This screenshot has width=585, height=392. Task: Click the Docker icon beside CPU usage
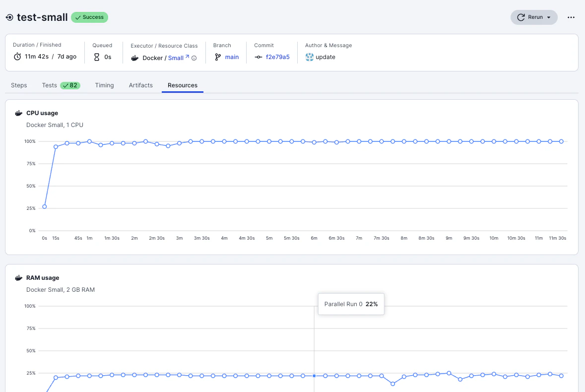(x=18, y=113)
